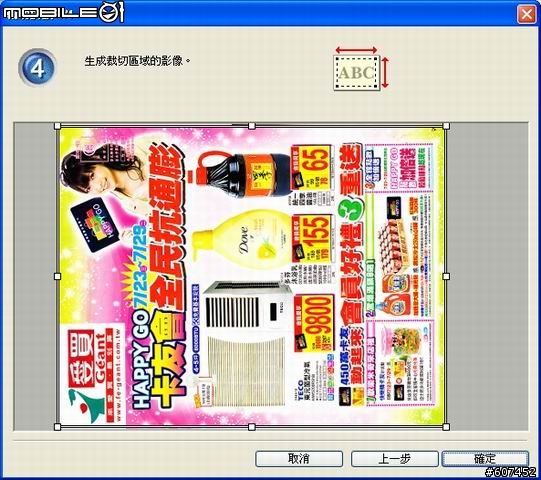Select the top-right crop handle
The height and width of the screenshot is (480, 541).
446,126
